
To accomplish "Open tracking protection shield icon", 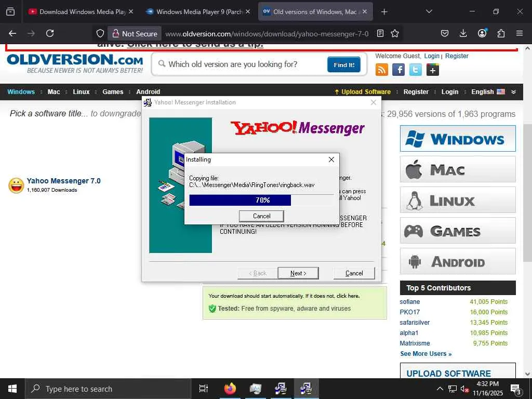I will 100,33.
